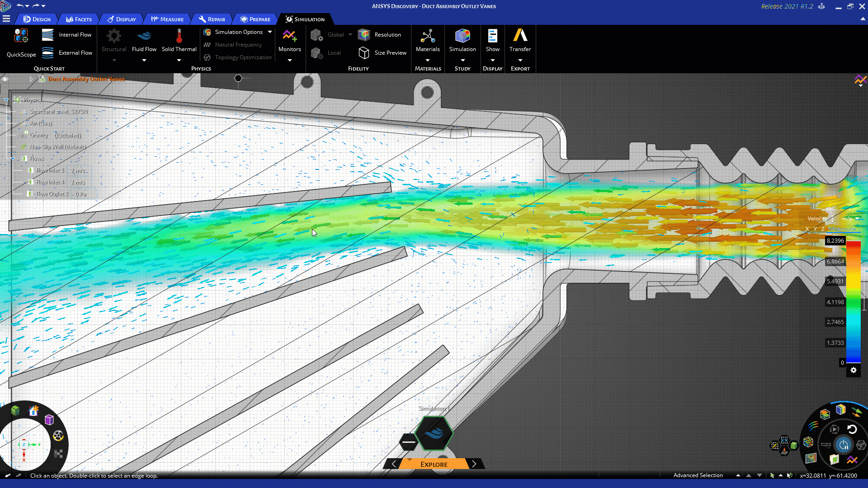Click the velocity legend color bar

tap(853, 302)
